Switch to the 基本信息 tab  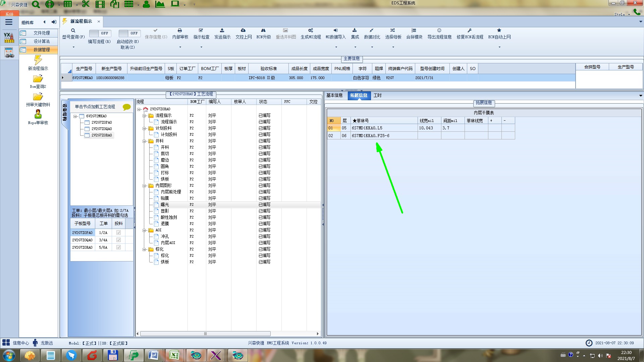pos(334,96)
